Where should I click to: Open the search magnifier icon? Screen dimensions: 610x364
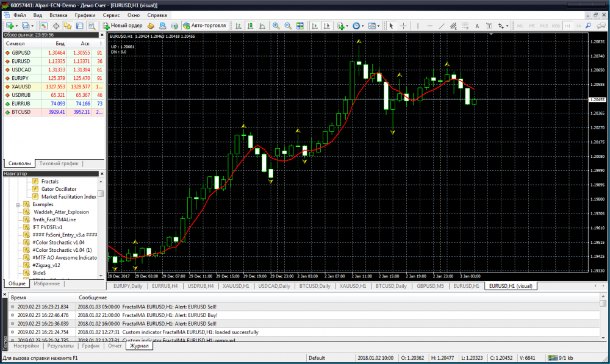[x=589, y=26]
